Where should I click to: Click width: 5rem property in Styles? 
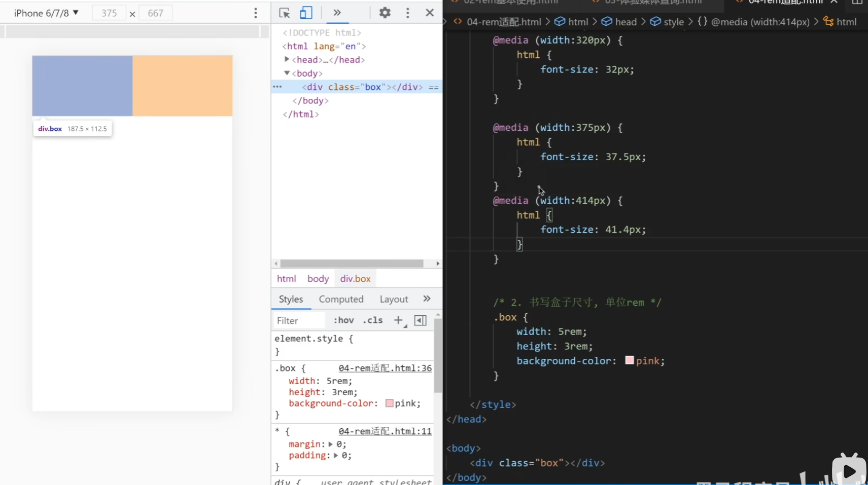[x=320, y=381]
